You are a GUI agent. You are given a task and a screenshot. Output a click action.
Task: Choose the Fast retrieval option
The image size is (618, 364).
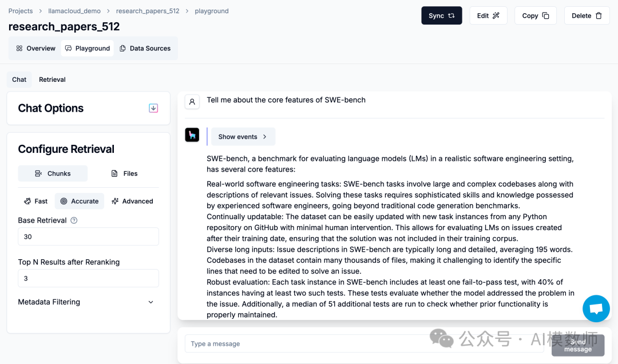[35, 201]
